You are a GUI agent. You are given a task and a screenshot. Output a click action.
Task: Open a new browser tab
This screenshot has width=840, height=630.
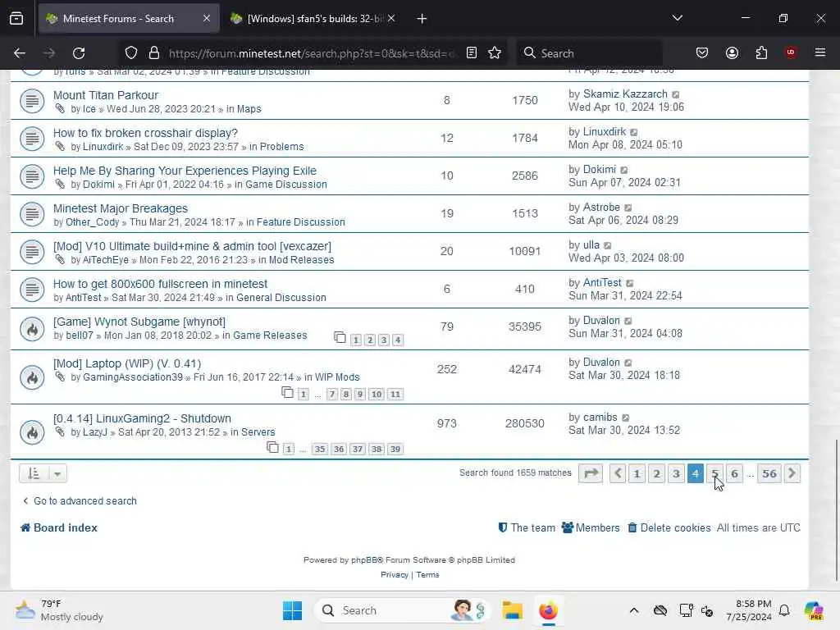(x=422, y=19)
